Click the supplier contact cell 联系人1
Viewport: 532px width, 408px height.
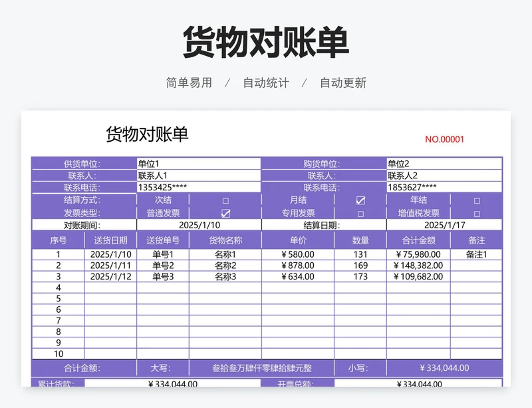pyautogui.click(x=199, y=176)
